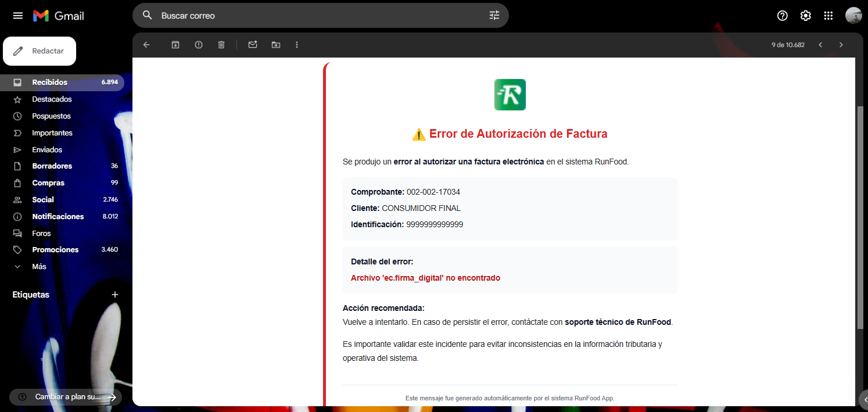
Task: Delete this email with trash icon
Action: click(221, 45)
